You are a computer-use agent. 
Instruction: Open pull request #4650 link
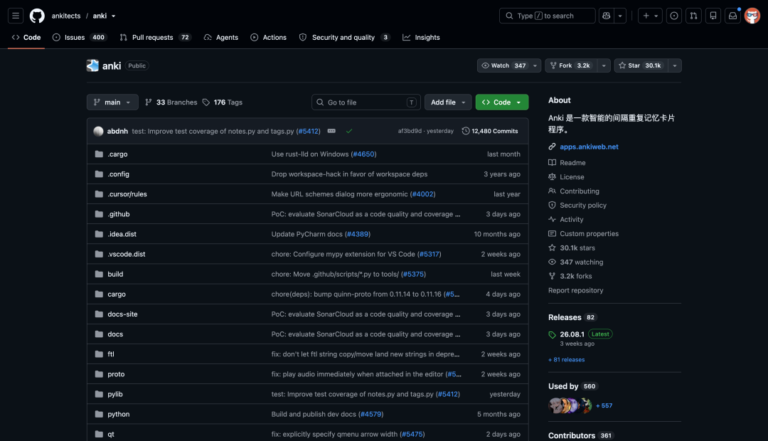pyautogui.click(x=363, y=154)
